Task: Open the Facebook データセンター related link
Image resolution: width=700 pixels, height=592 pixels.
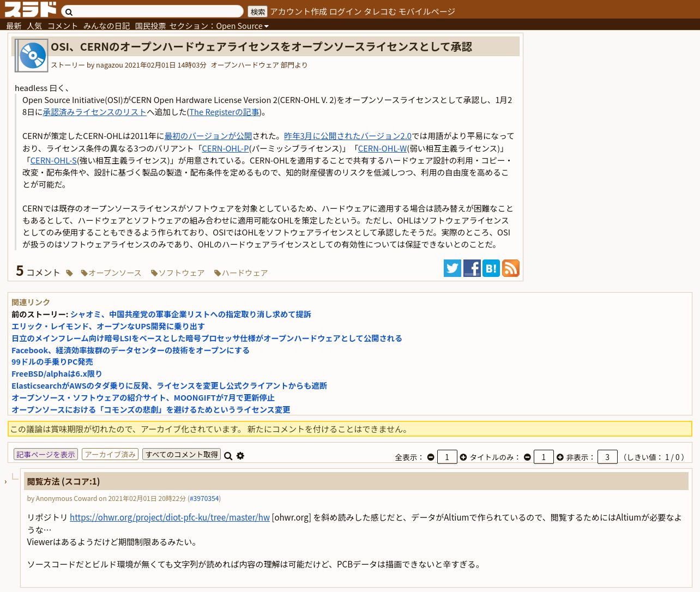Action: 130,351
